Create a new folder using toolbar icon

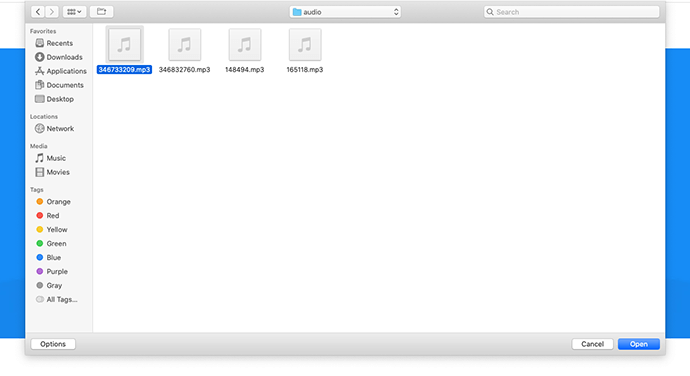[x=102, y=12]
